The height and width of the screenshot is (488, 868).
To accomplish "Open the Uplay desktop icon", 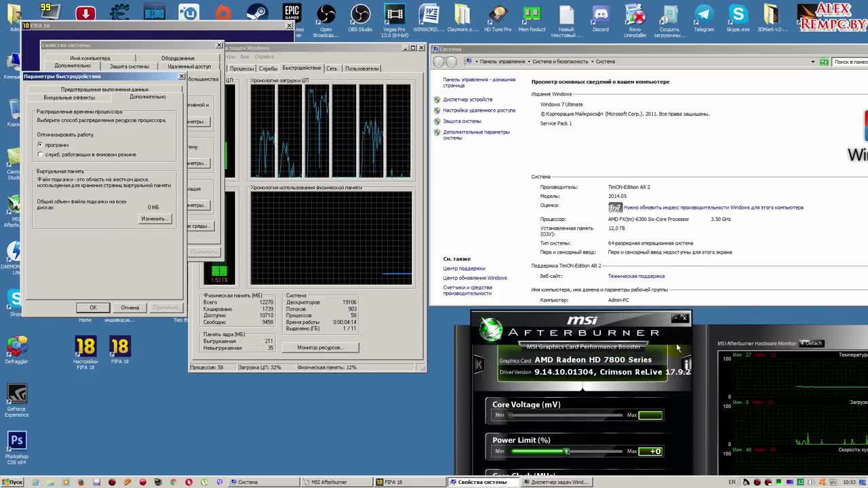I will 189,13.
